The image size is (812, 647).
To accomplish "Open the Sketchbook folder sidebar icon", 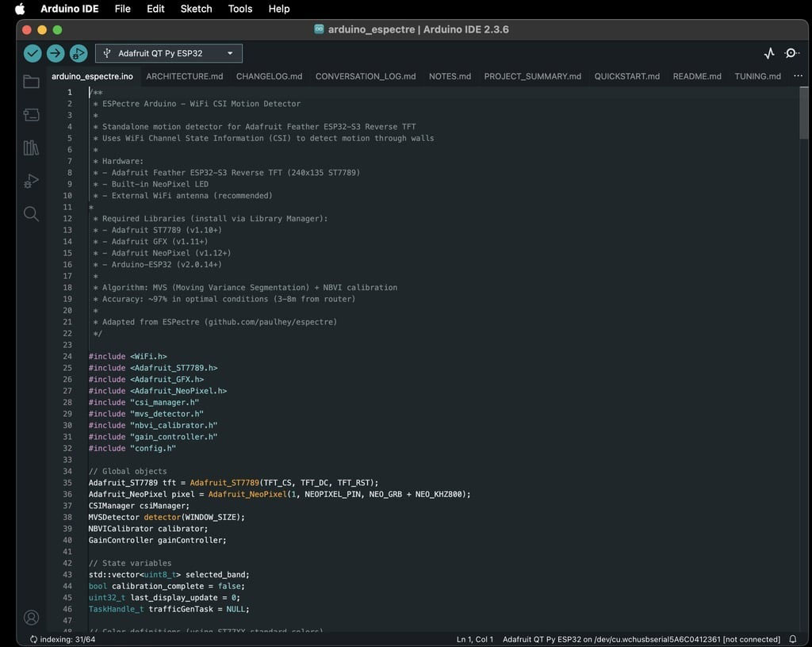I will coord(31,82).
